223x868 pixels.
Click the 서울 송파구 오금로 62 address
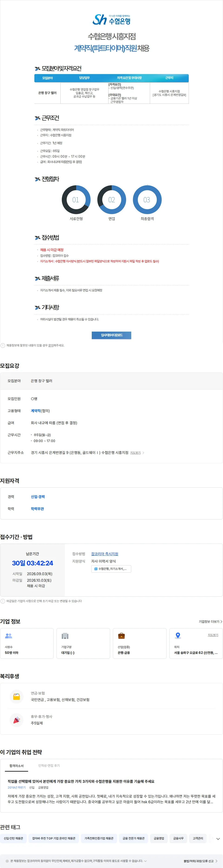[x=196, y=652]
